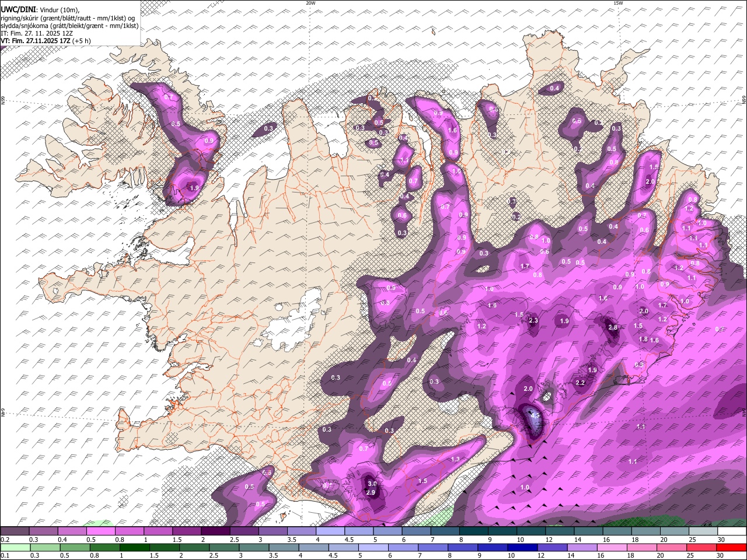Click lower-scale green swatch between 0.3 and 0.5

tap(45, 548)
